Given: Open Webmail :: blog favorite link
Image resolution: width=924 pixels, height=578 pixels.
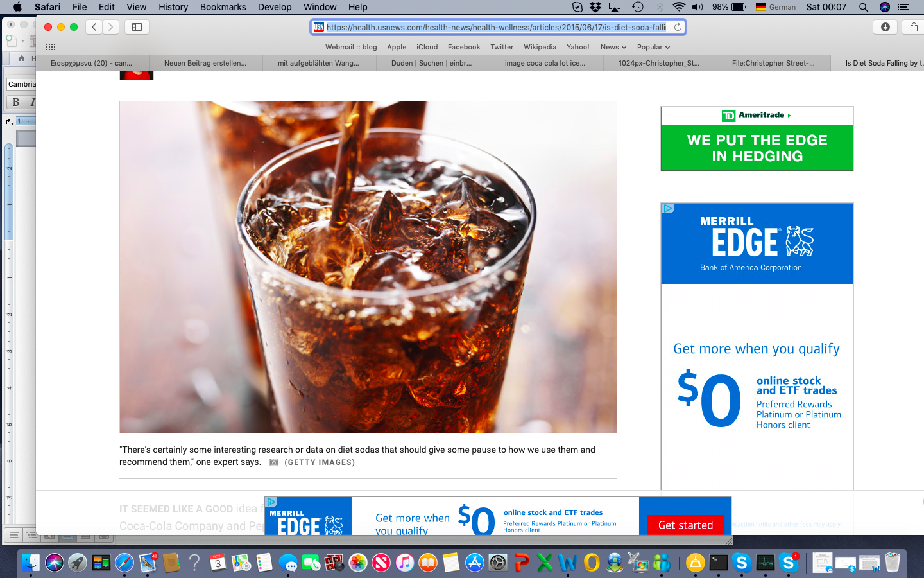Looking at the screenshot, I should pyautogui.click(x=351, y=47).
